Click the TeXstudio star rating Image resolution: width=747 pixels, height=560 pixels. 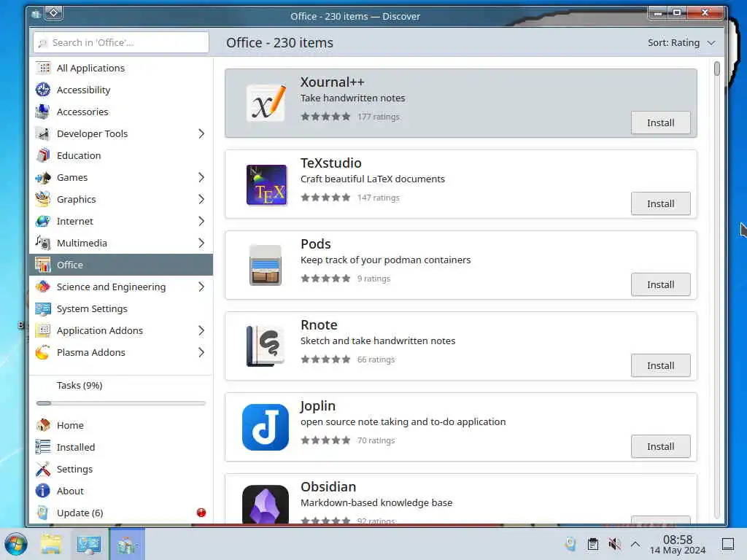325,198
